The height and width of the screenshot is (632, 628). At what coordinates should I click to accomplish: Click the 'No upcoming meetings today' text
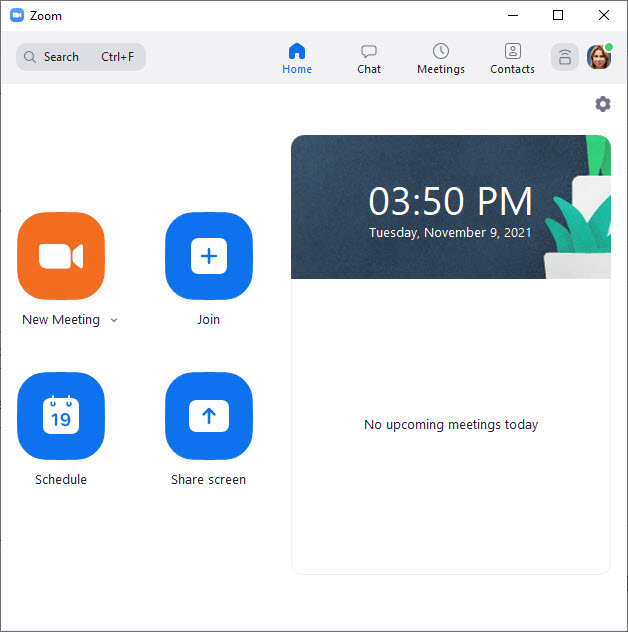[x=451, y=424]
